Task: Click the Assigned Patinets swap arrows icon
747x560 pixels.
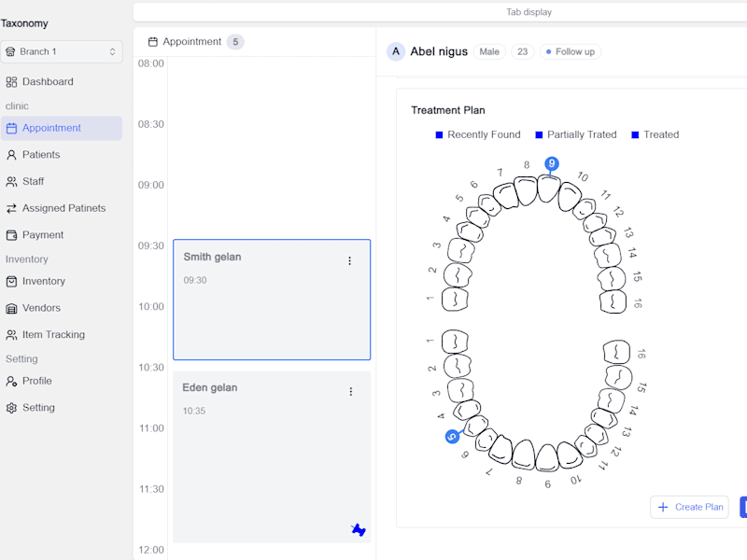Action: click(11, 208)
